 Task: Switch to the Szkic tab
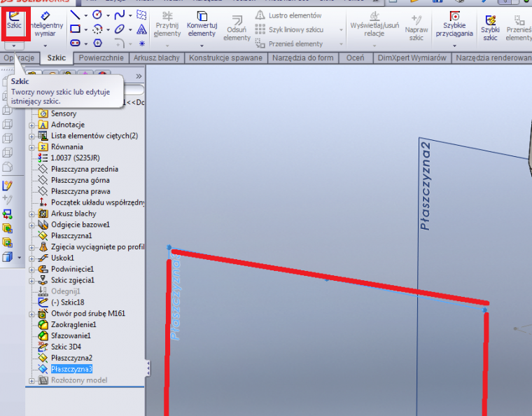(x=57, y=58)
